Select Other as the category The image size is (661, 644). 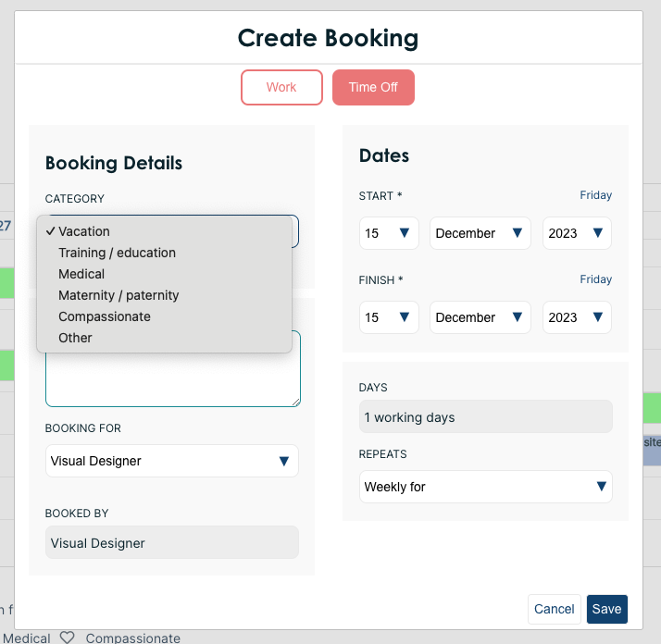[x=75, y=338]
